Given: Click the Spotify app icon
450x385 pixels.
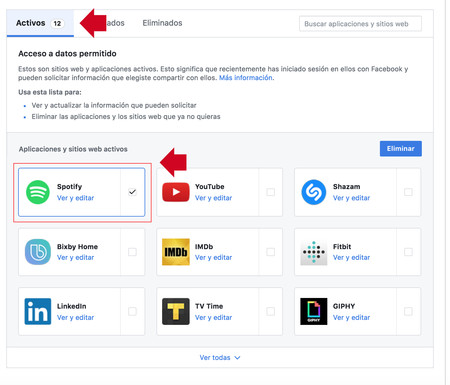Looking at the screenshot, I should [38, 192].
